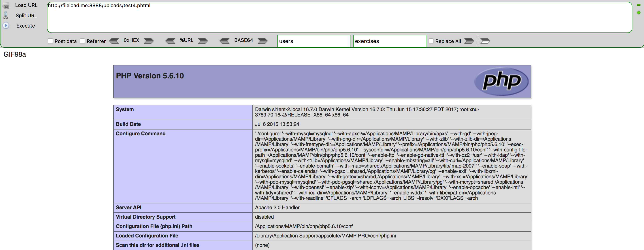Viewport: 644px width, 250px height.
Task: Click the 'Configuration File (php.ini) Path' label
Action: point(154,226)
